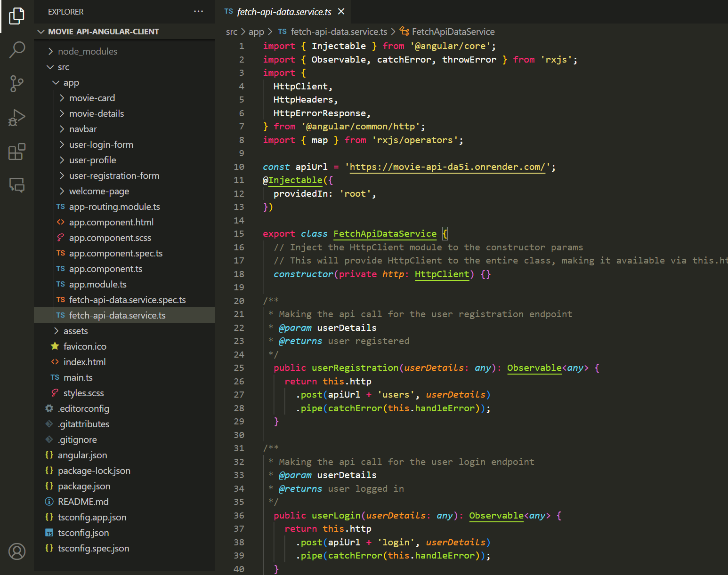Screen dimensions: 728x575
Task: Expand the user-registration-form folder
Action: coord(124,176)
